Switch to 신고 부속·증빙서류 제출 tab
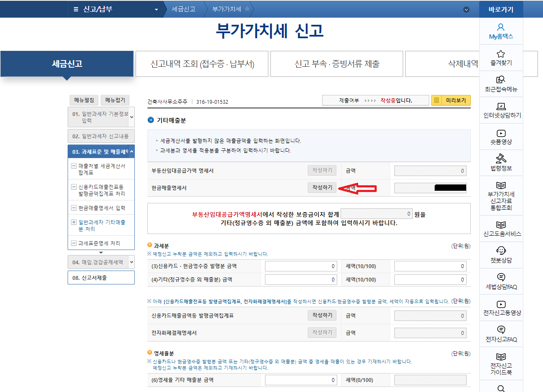The height and width of the screenshot is (392, 543). 337,64
